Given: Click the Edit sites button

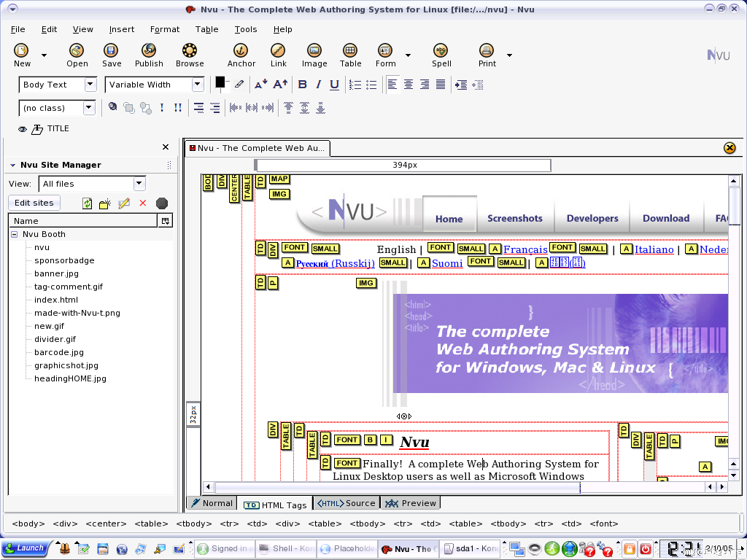Looking at the screenshot, I should pyautogui.click(x=34, y=203).
